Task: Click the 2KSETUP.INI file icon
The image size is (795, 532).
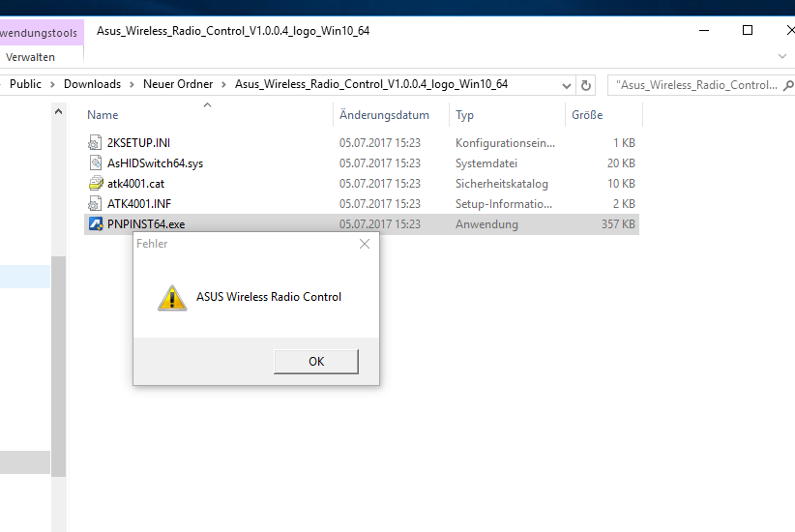Action: pos(95,143)
